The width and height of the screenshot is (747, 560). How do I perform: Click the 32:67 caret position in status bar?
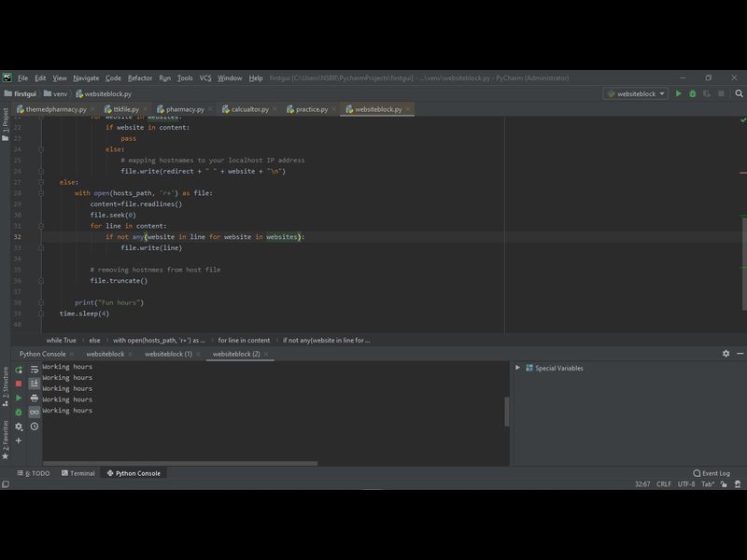coord(642,483)
